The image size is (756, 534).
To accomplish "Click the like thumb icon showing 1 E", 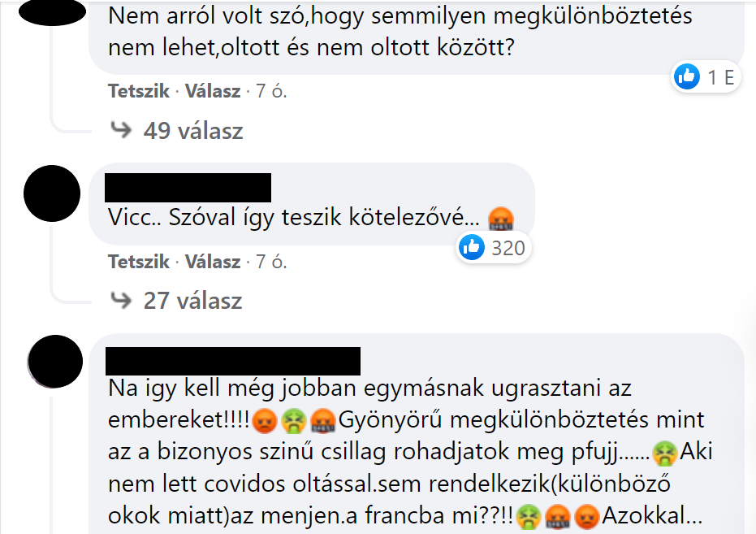I will (x=687, y=76).
